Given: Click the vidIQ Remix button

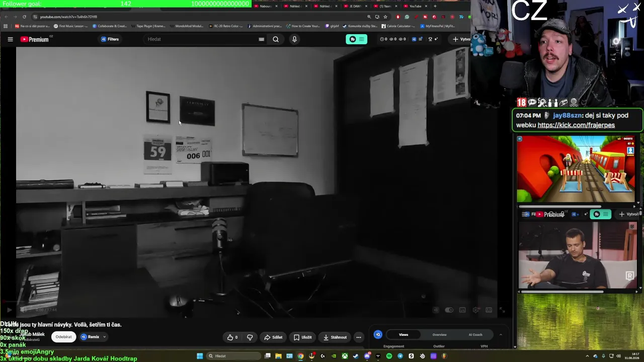Looking at the screenshot, I should tap(91, 337).
